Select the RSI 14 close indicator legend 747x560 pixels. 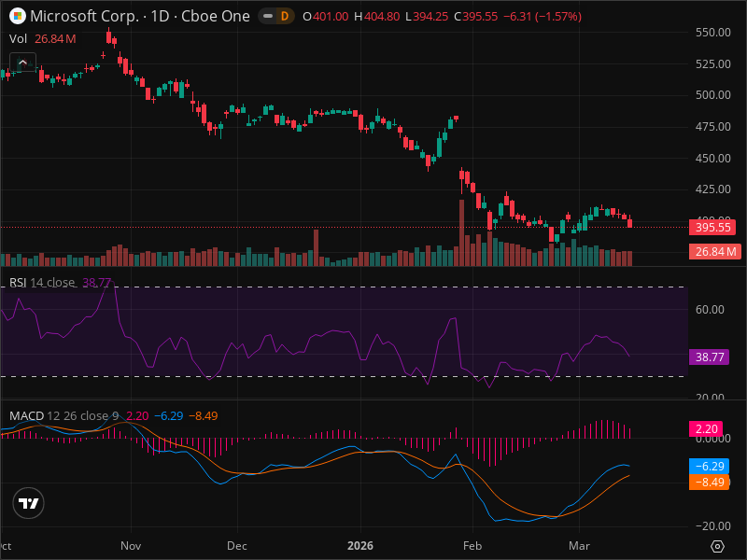42,283
